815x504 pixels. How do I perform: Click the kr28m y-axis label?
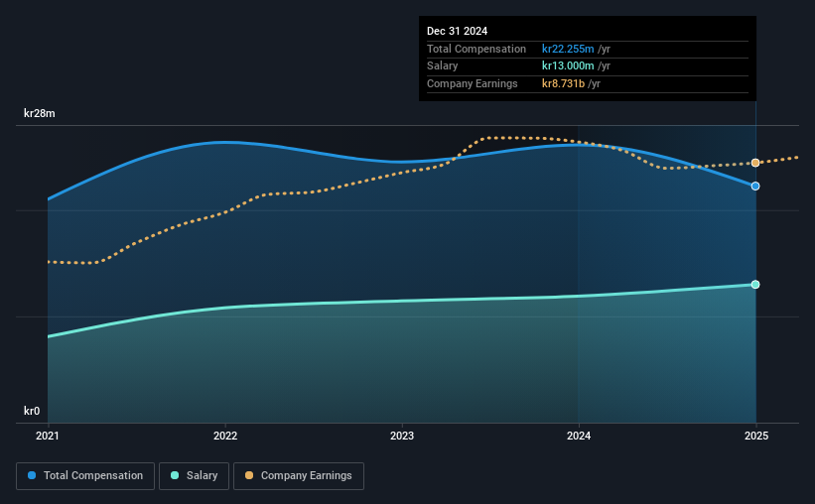coord(40,113)
